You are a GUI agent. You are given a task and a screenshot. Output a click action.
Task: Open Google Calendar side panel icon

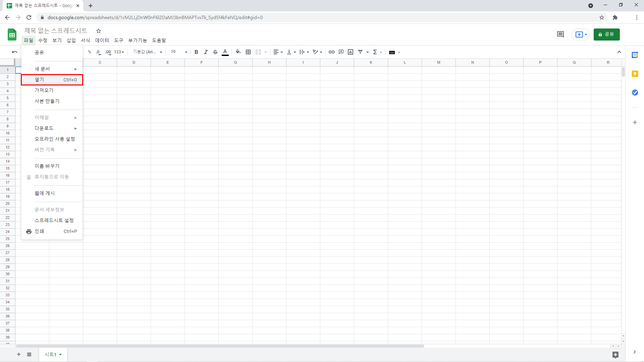point(635,55)
